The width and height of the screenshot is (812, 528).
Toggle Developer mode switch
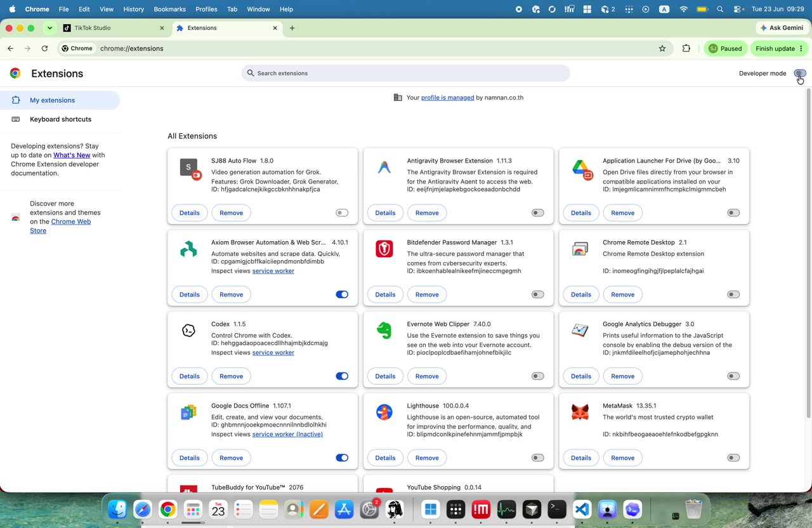800,73
